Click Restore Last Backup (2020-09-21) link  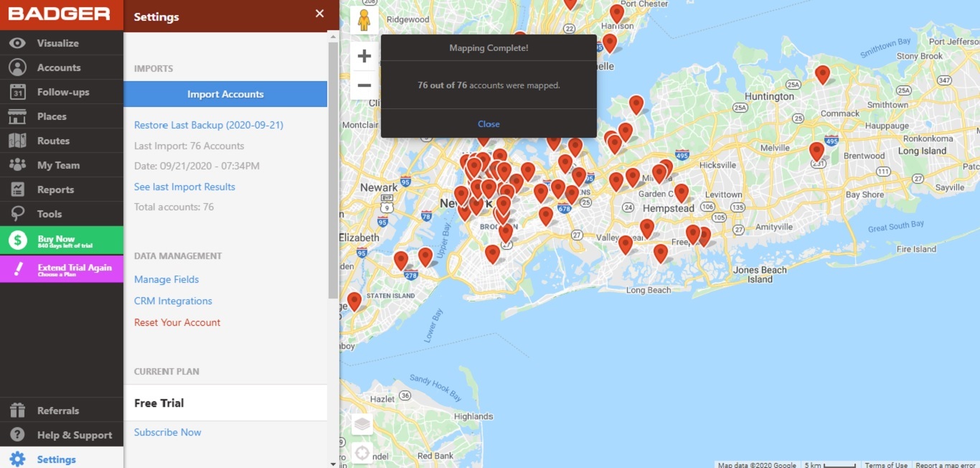tap(209, 125)
